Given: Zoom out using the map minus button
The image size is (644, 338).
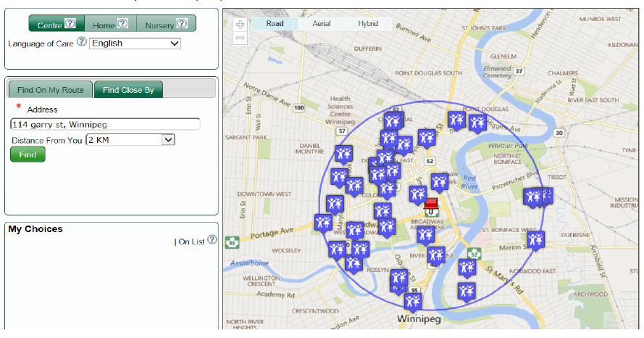Looking at the screenshot, I should (x=241, y=37).
